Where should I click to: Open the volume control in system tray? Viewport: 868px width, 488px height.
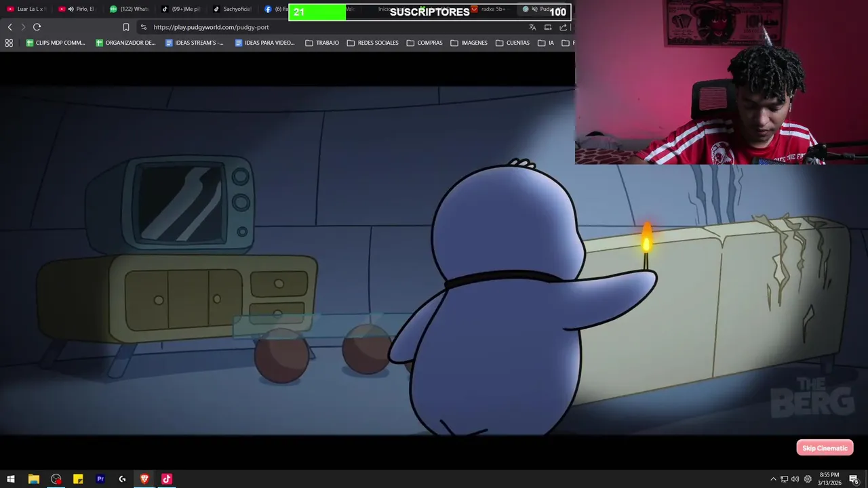(795, 479)
